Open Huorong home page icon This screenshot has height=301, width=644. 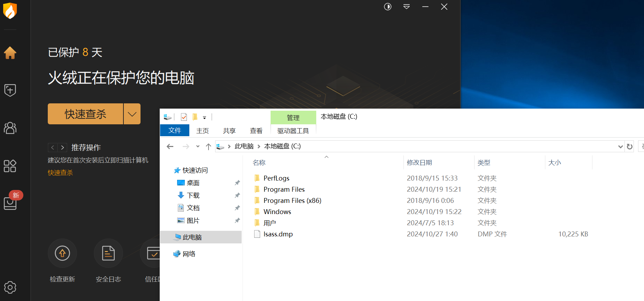coord(10,53)
